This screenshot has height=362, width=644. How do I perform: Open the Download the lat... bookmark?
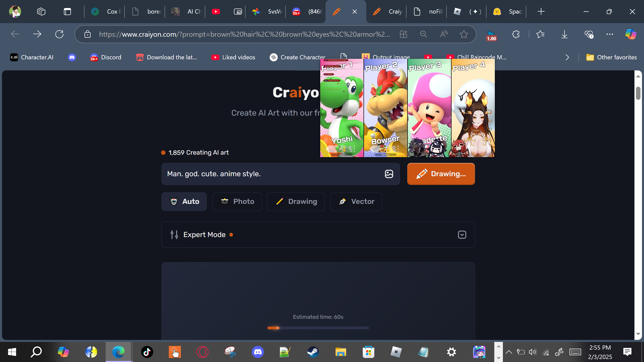click(x=166, y=57)
